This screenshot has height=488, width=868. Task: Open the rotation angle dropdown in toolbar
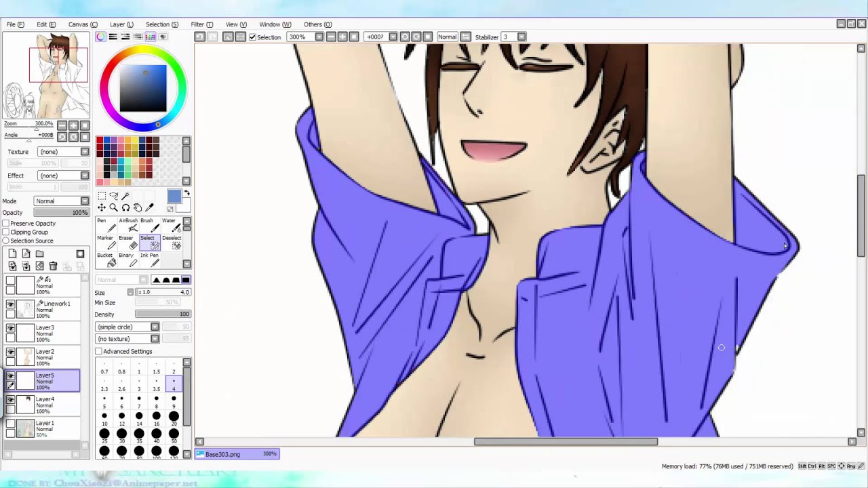pos(393,37)
